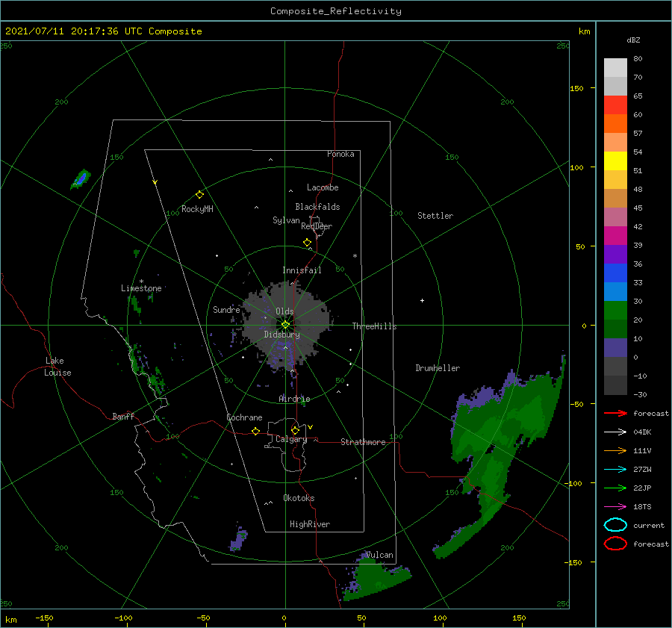The height and width of the screenshot is (628, 672).
Task: Select the 36 dBZ blue swatch
Action: coord(615,273)
